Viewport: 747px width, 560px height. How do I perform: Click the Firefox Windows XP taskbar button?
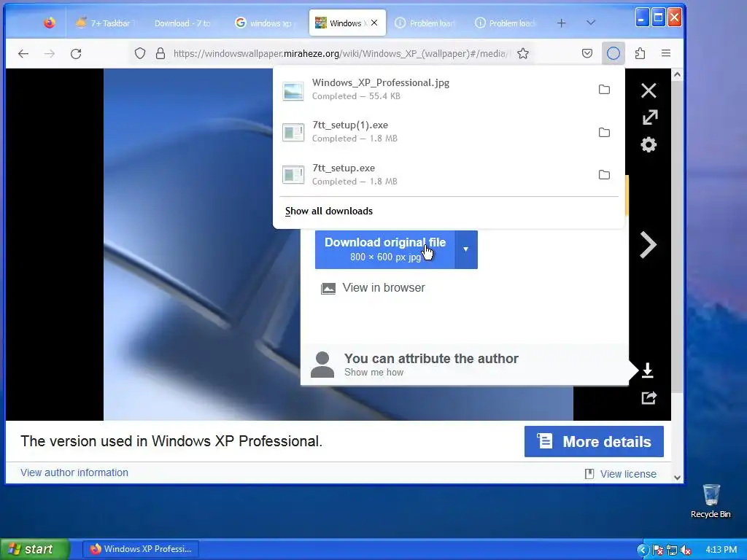click(141, 549)
